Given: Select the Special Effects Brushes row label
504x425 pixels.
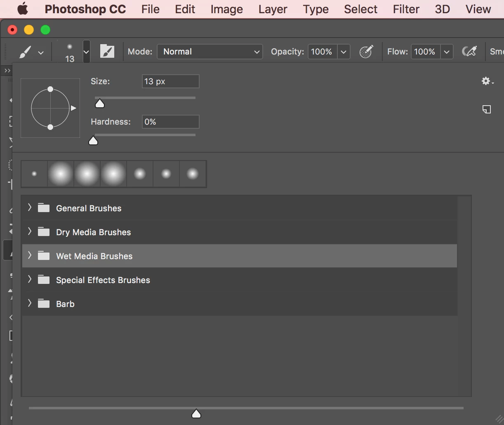Looking at the screenshot, I should [x=103, y=280].
